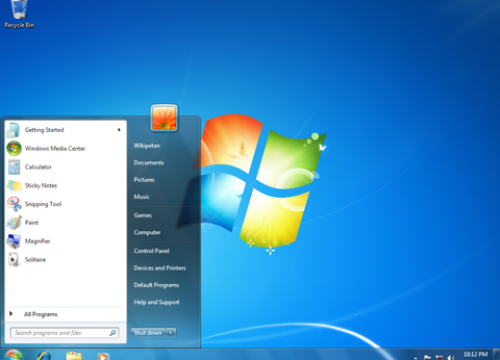500x360 pixels.
Task: Click the Internet Explorer taskbar icon
Action: point(44,355)
